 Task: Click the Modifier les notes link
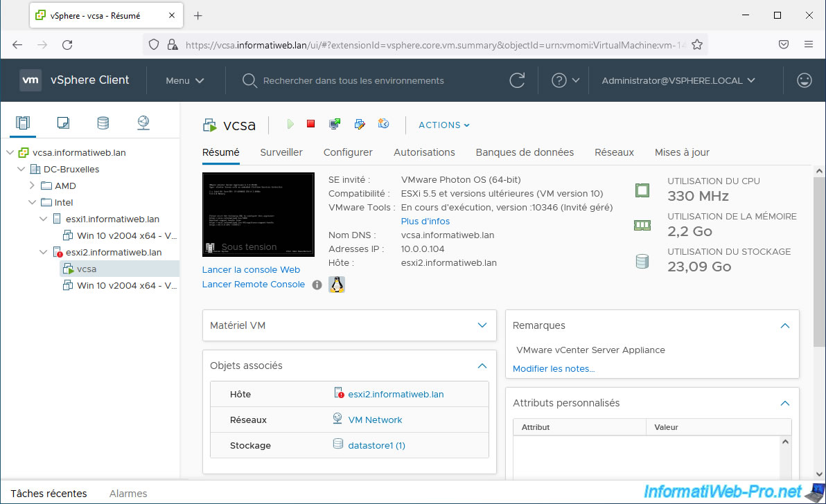554,369
